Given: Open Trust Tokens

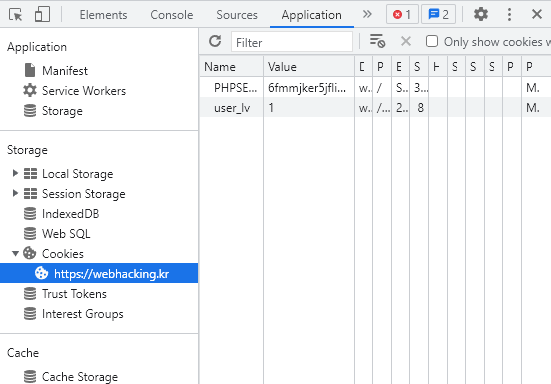Looking at the screenshot, I should point(74,294).
